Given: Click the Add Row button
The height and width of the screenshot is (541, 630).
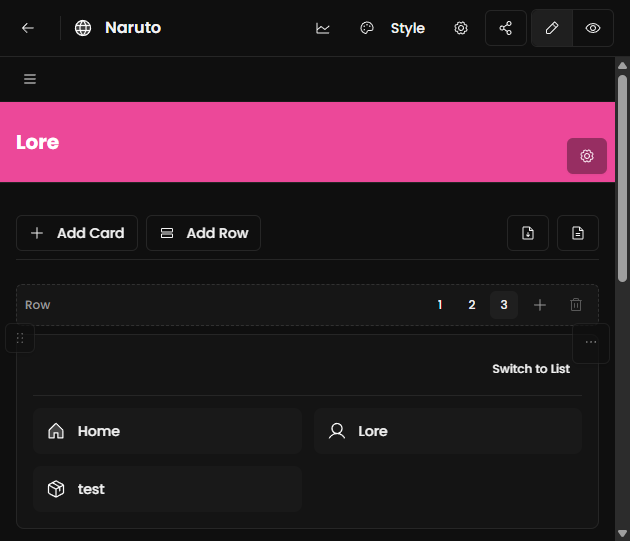Looking at the screenshot, I should (x=203, y=233).
